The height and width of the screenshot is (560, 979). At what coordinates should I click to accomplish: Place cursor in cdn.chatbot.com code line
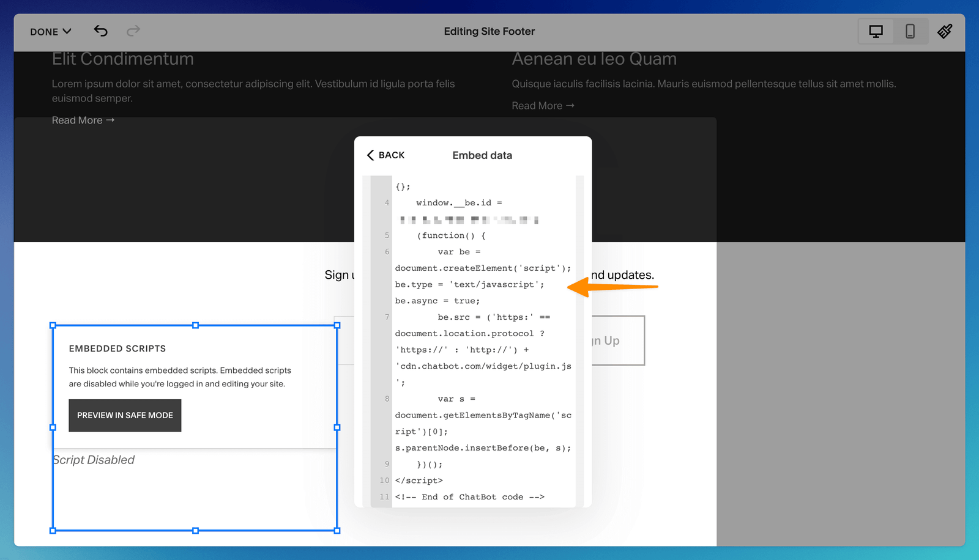[x=483, y=366]
